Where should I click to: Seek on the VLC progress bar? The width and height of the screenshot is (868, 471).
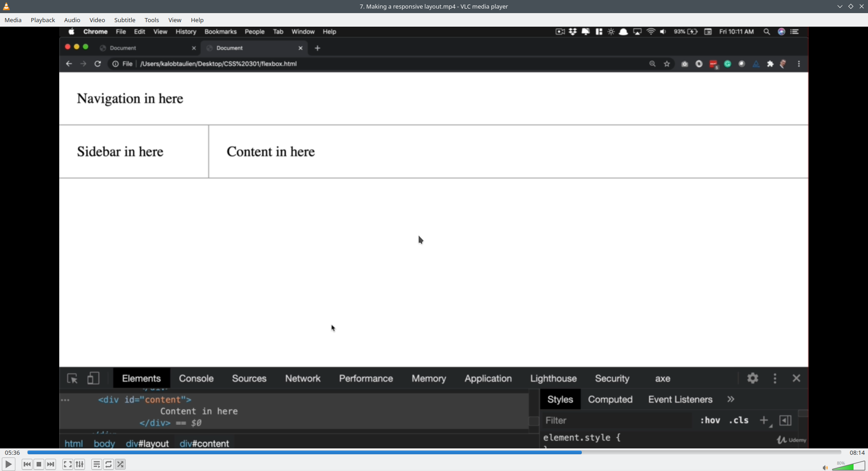pos(434,452)
